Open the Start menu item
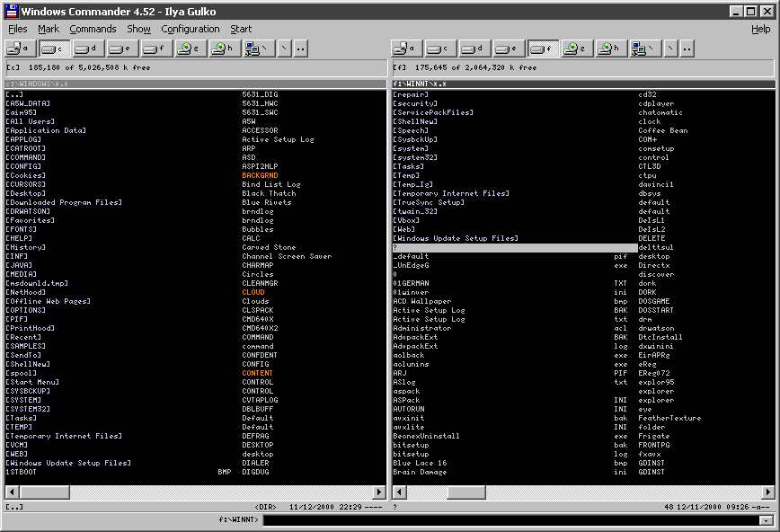Viewport: 780px width, 532px height. [x=241, y=29]
